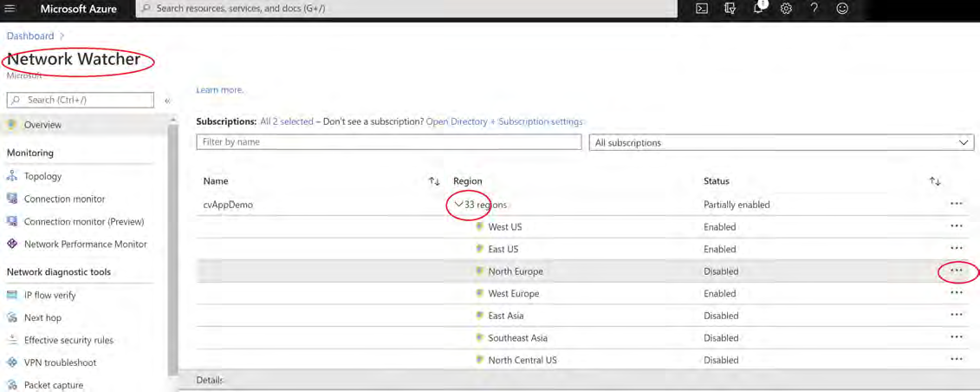Select the Southeast Asia region row
Image resolution: width=980 pixels, height=392 pixels.
[x=583, y=337]
